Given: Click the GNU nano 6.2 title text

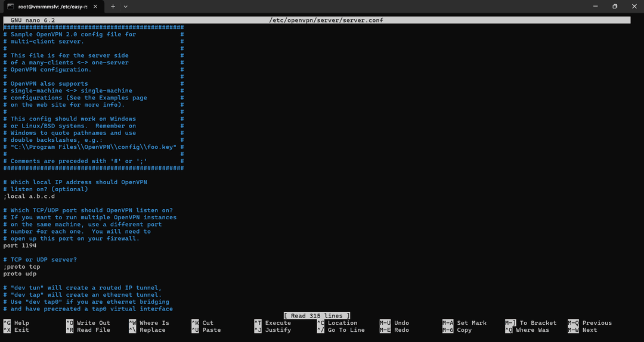Looking at the screenshot, I should click(x=33, y=20).
